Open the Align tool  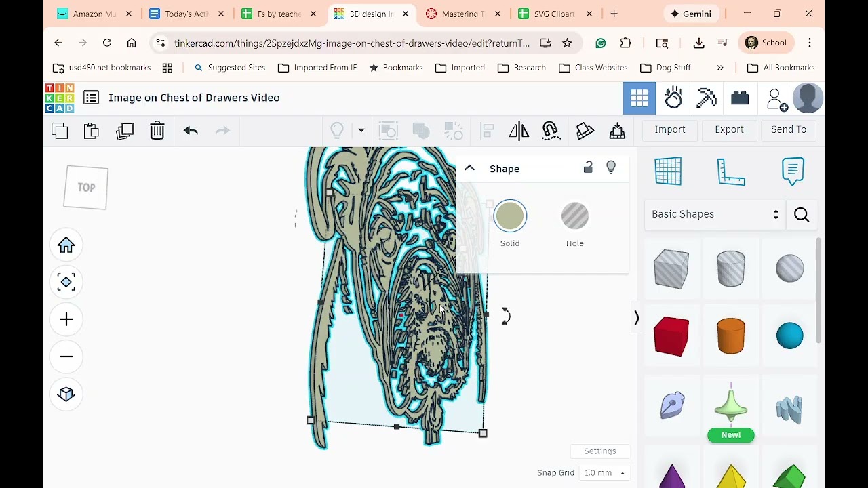tap(487, 131)
